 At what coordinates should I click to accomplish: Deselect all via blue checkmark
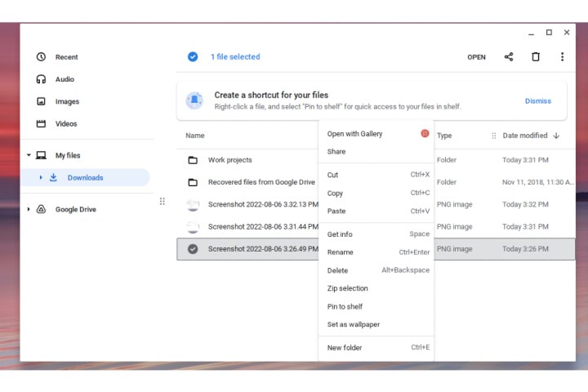(x=193, y=56)
